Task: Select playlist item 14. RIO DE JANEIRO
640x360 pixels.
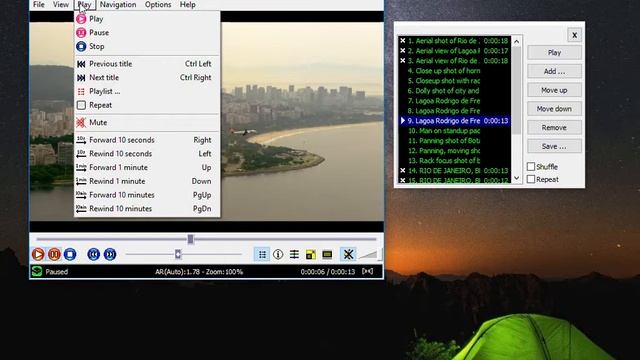Action: pos(455,171)
